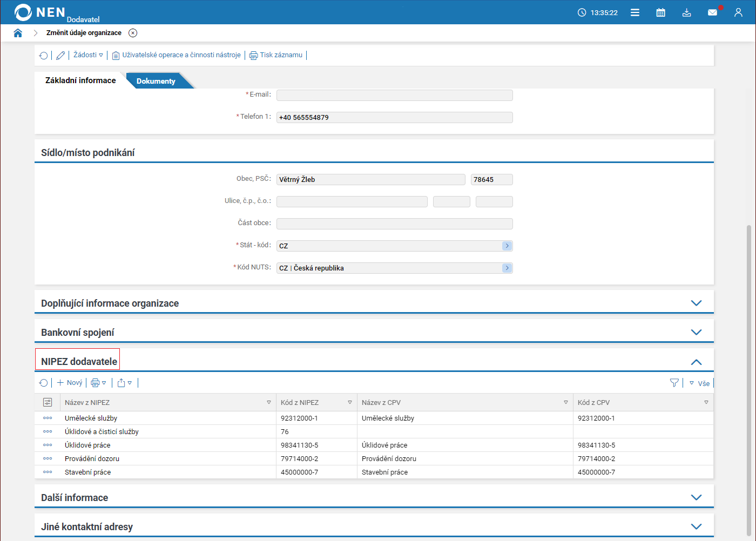
Task: Switch to the Dokumenty tab
Action: coord(156,81)
